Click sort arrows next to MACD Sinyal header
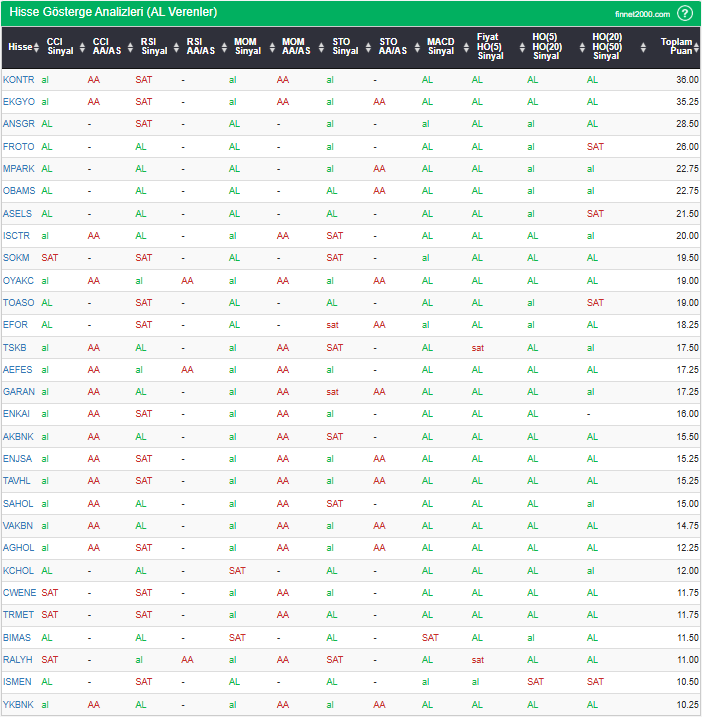Screen dimensions: 702x717 point(464,47)
